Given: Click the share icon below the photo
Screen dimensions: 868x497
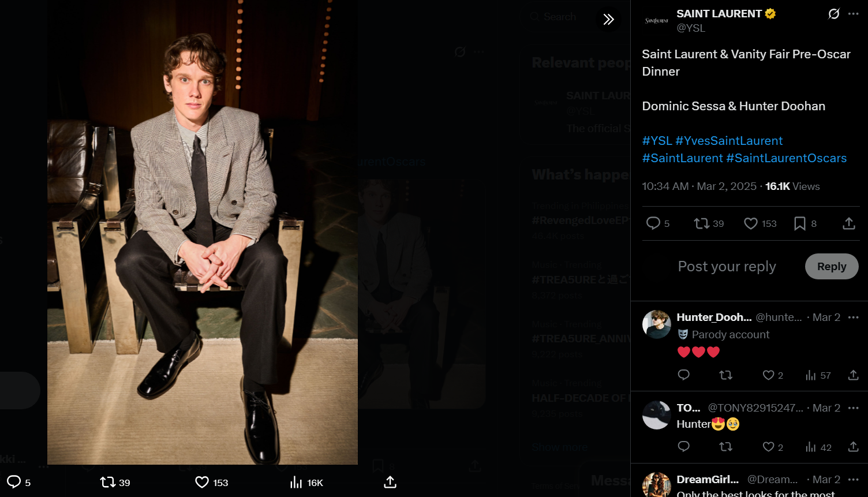Looking at the screenshot, I should (x=390, y=482).
